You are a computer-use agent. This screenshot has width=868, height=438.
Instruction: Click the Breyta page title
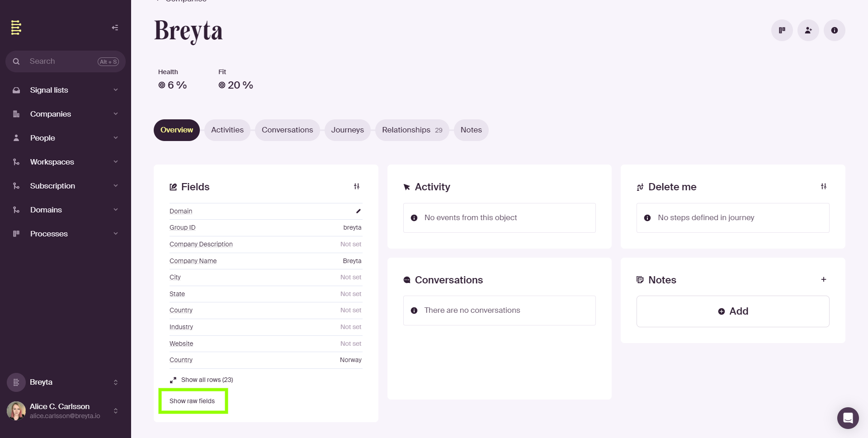pos(189,31)
